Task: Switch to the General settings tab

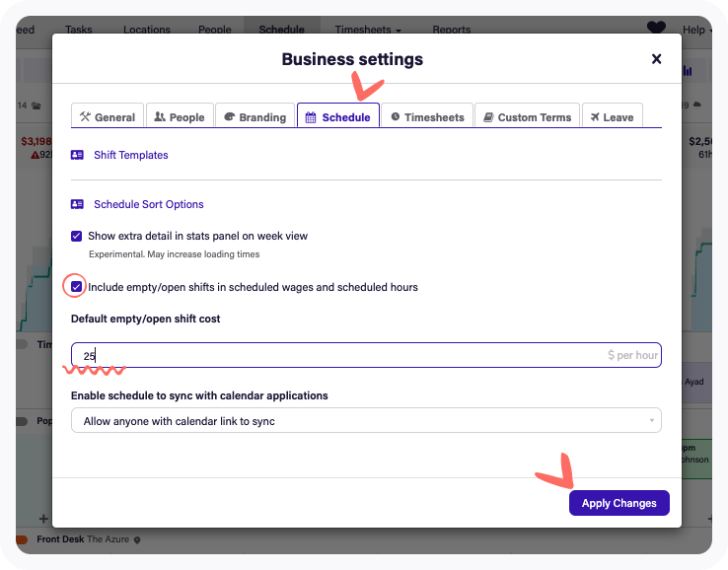Action: coord(108,116)
